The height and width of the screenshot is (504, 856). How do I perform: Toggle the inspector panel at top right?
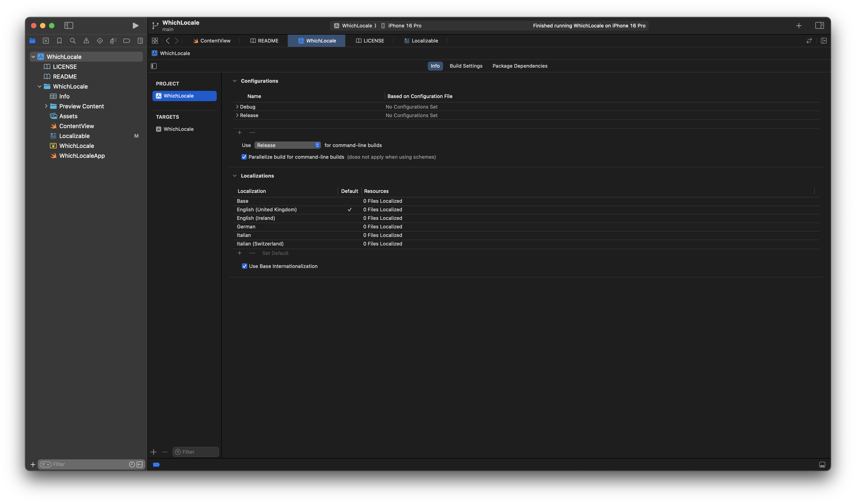point(819,25)
